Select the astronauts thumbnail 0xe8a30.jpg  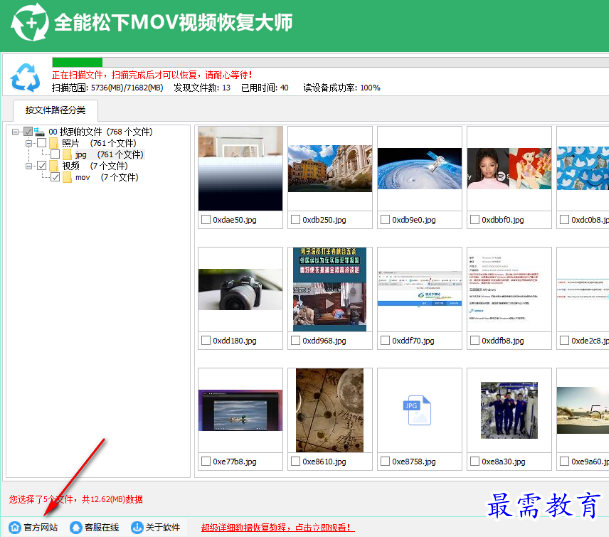click(509, 410)
